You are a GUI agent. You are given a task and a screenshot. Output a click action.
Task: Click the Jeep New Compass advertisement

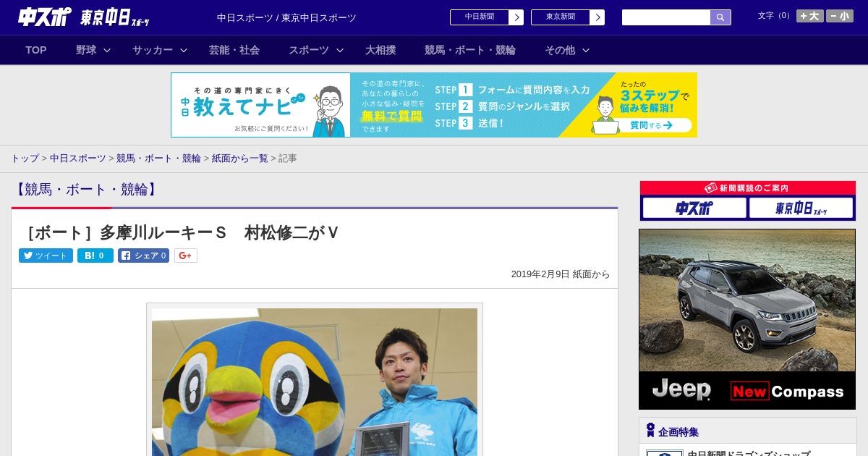747,319
